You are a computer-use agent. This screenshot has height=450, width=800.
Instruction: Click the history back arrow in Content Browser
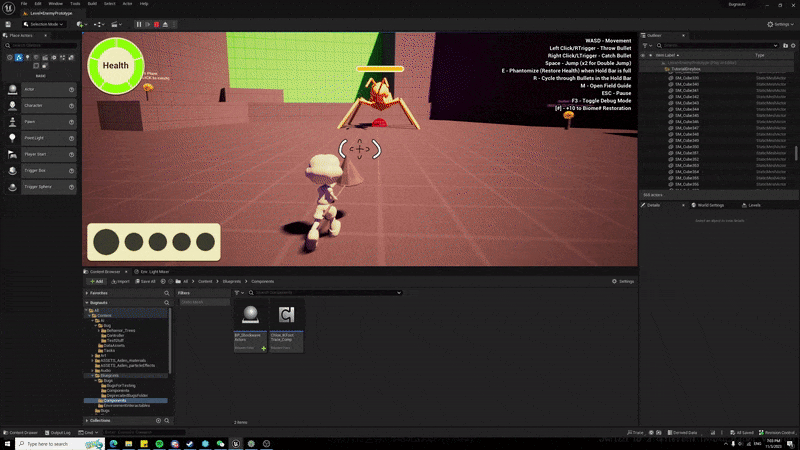point(163,282)
